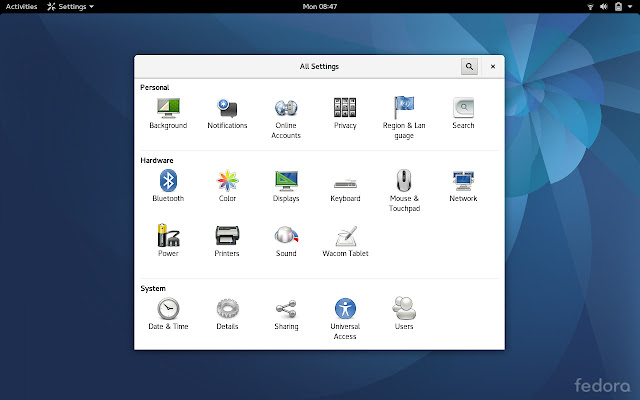
Task: Click the magnifier search button in header
Action: (469, 67)
